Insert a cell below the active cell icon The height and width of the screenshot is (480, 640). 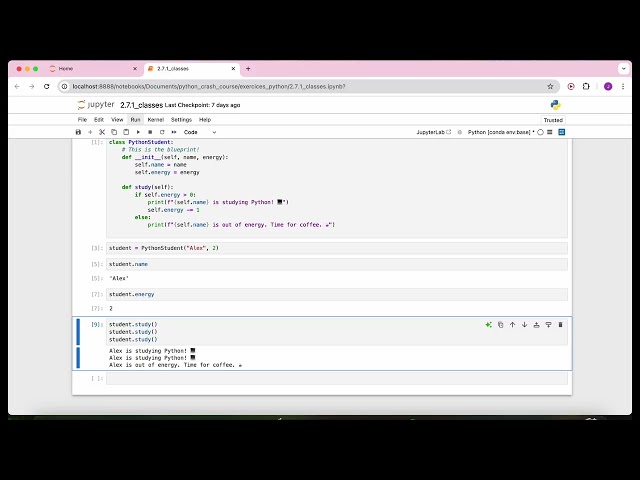(x=548, y=325)
